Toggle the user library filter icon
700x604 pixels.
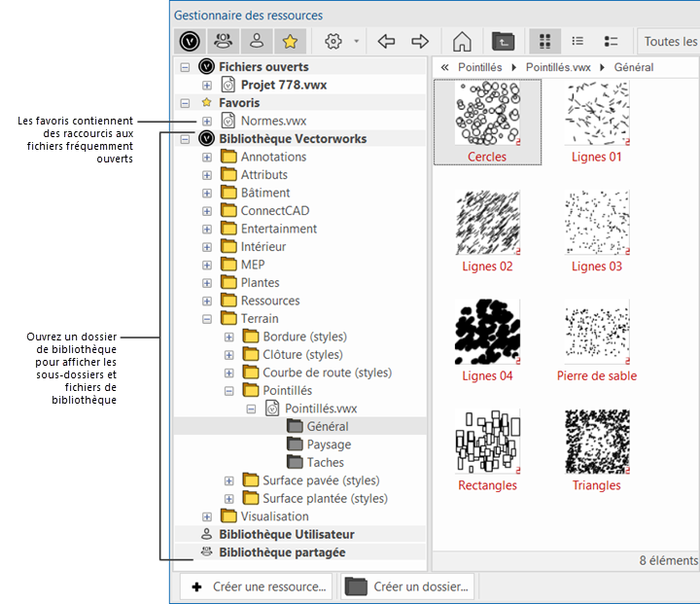(257, 41)
